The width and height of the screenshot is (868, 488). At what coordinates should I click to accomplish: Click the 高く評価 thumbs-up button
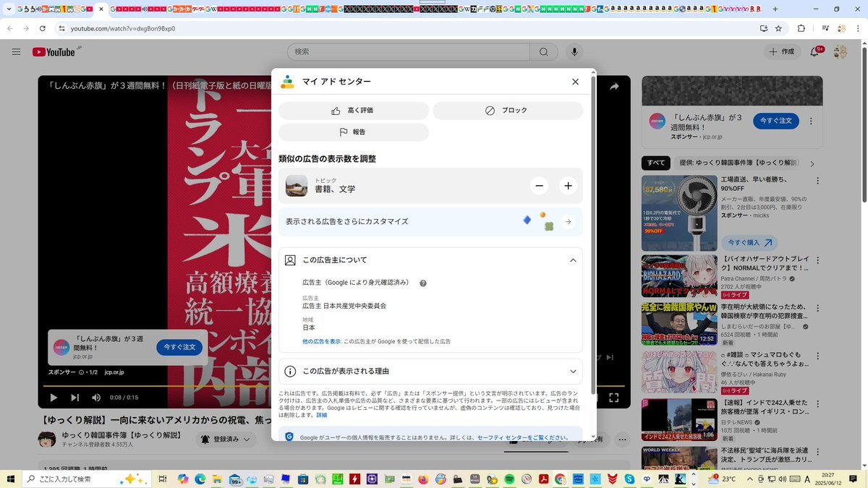[354, 111]
